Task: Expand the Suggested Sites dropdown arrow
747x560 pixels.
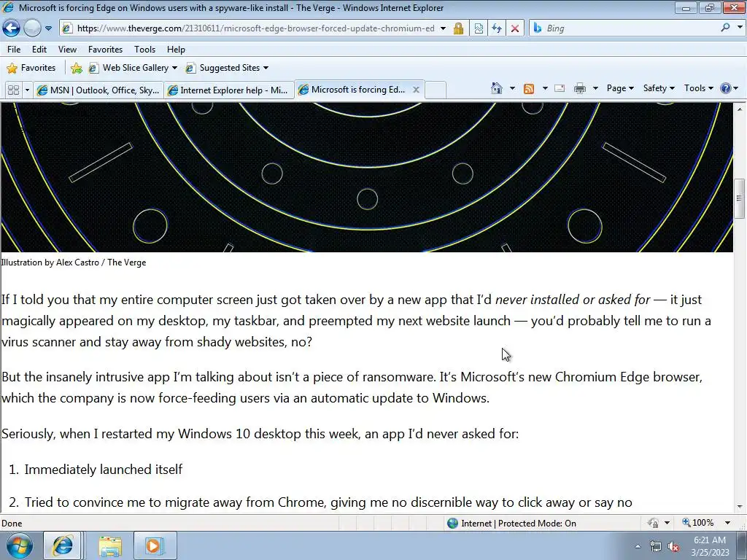Action: (x=266, y=68)
